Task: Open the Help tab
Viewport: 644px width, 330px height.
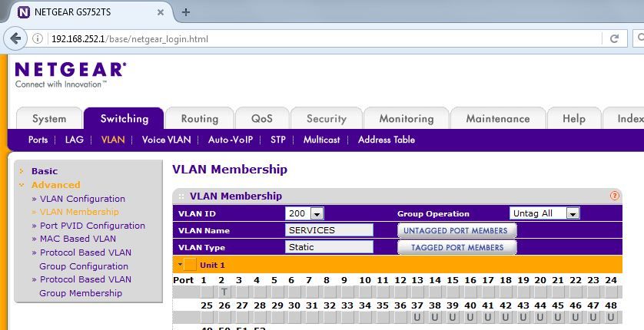Action: 574,119
